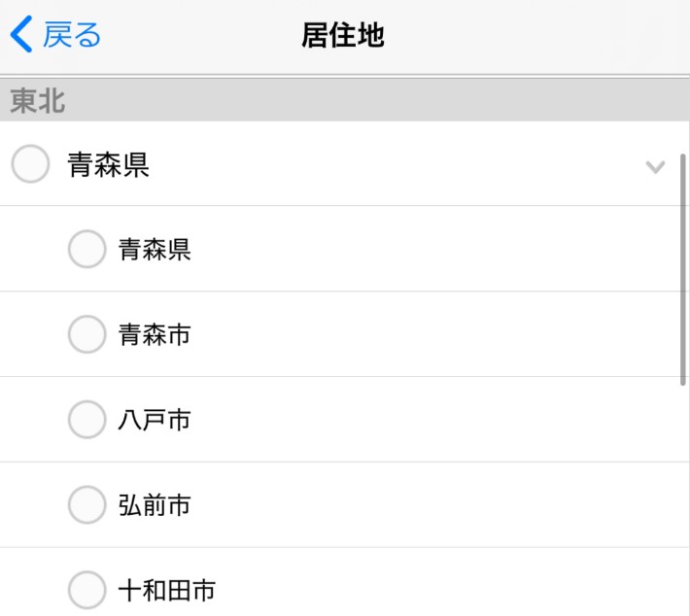Click the top-level 青森県 prefecture label
The image size is (690, 616).
tap(108, 165)
